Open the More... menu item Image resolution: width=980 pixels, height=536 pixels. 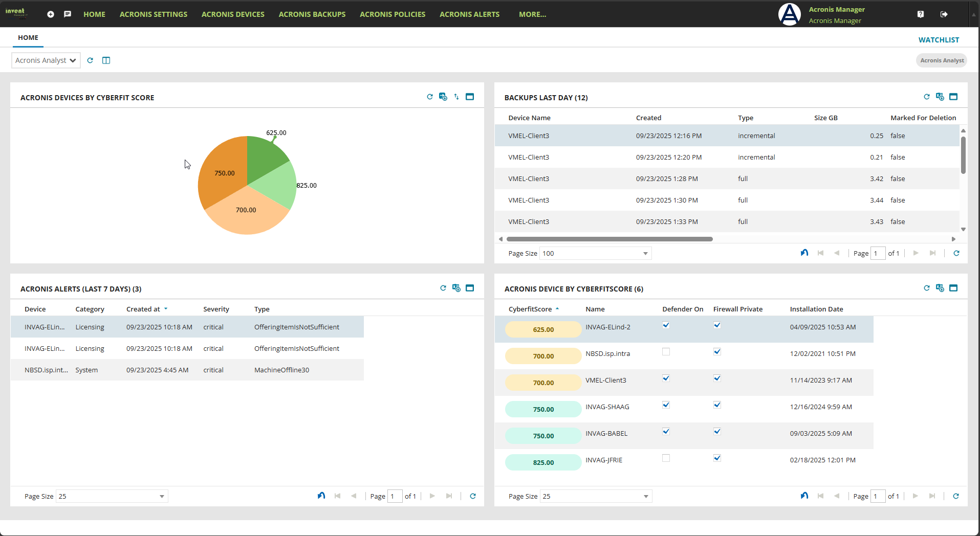532,14
